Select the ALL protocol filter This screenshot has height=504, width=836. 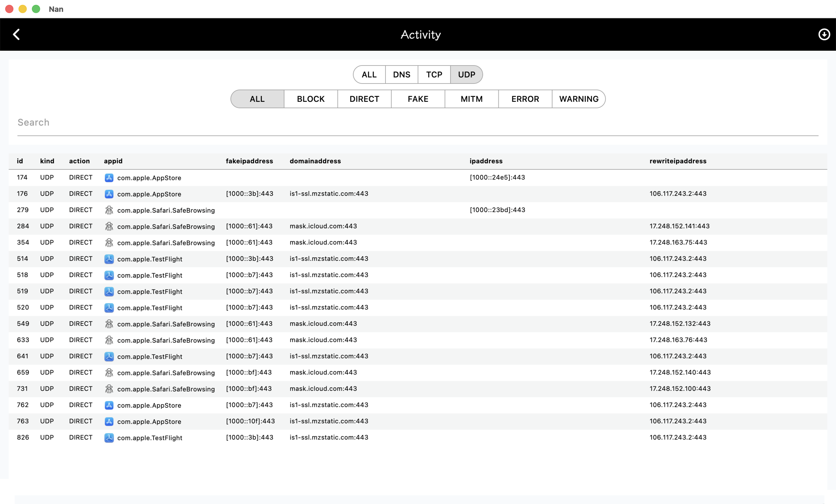[x=369, y=75]
